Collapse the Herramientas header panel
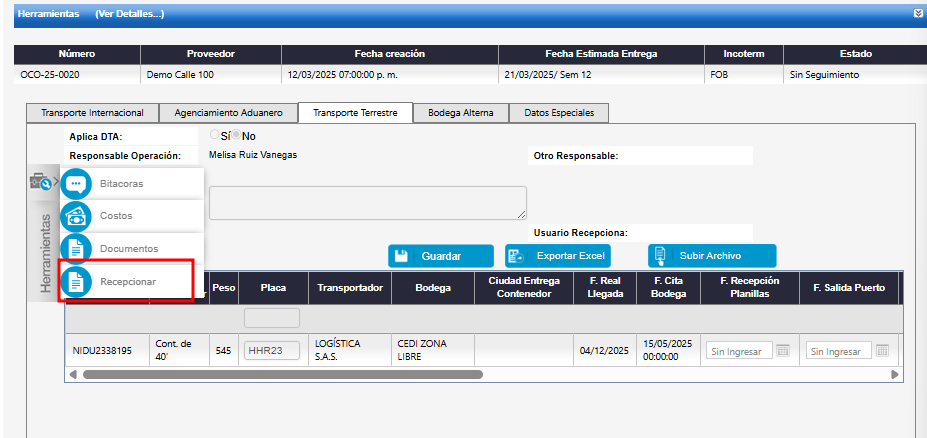Screen dimensions: 927x438 [917, 14]
